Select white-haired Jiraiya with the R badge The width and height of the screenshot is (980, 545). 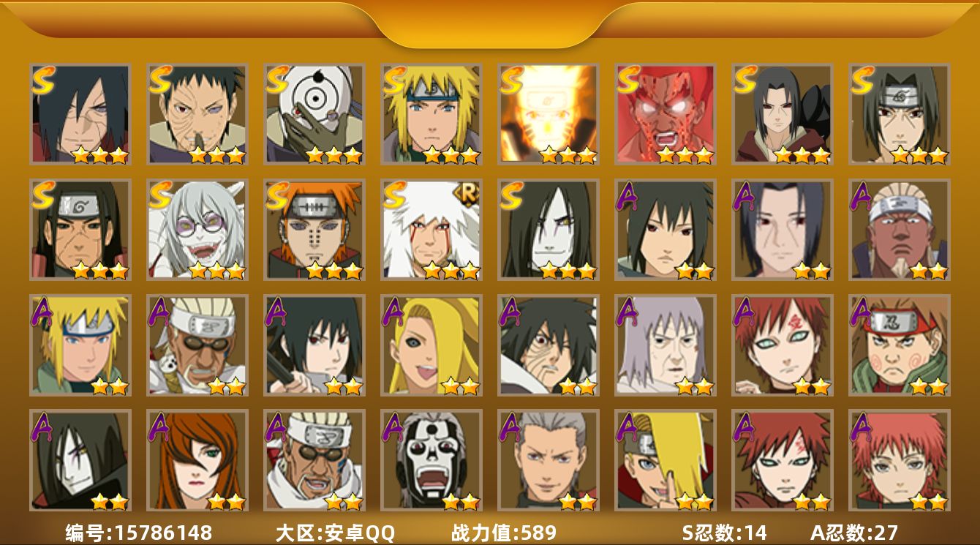431,230
